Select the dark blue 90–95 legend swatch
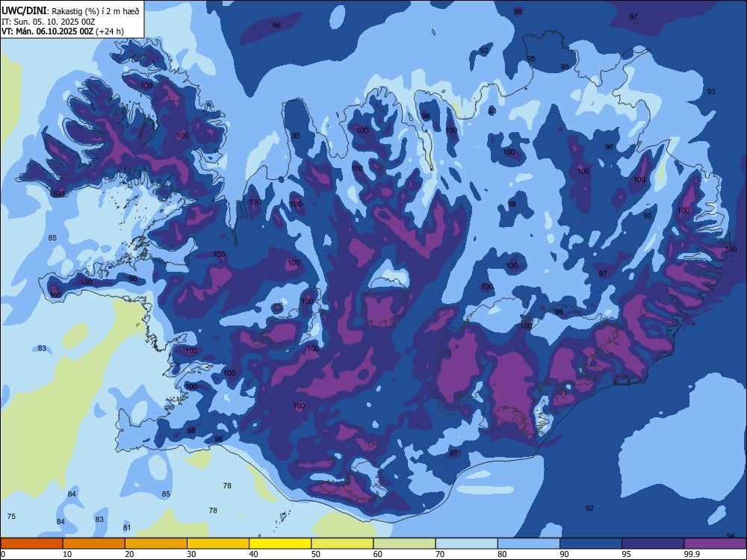The width and height of the screenshot is (747, 560). pyautogui.click(x=591, y=544)
